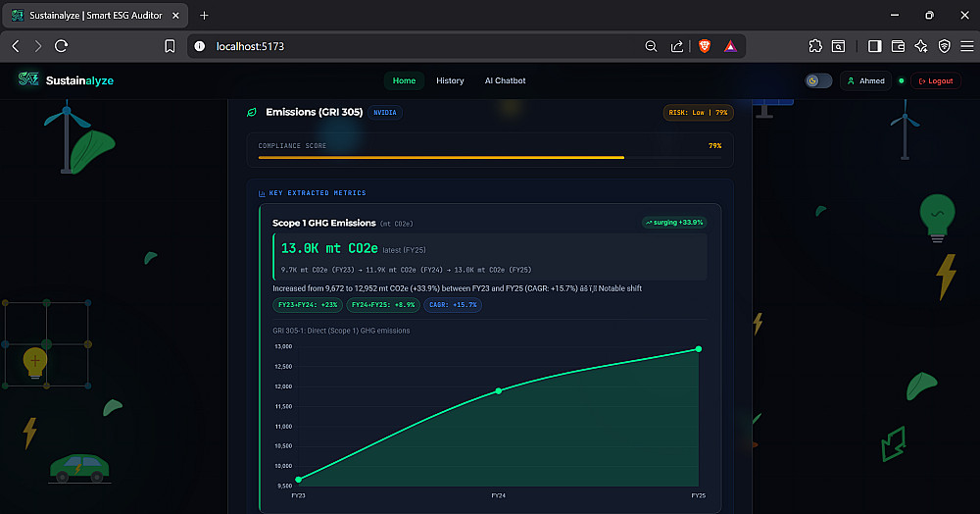View site information icon in address bar
This screenshot has width=980, height=514.
click(199, 46)
